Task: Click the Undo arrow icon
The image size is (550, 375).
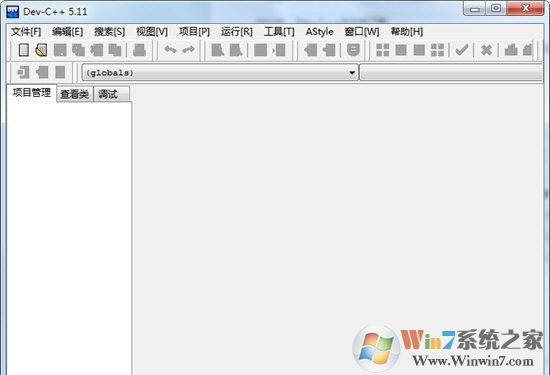Action: click(x=170, y=50)
